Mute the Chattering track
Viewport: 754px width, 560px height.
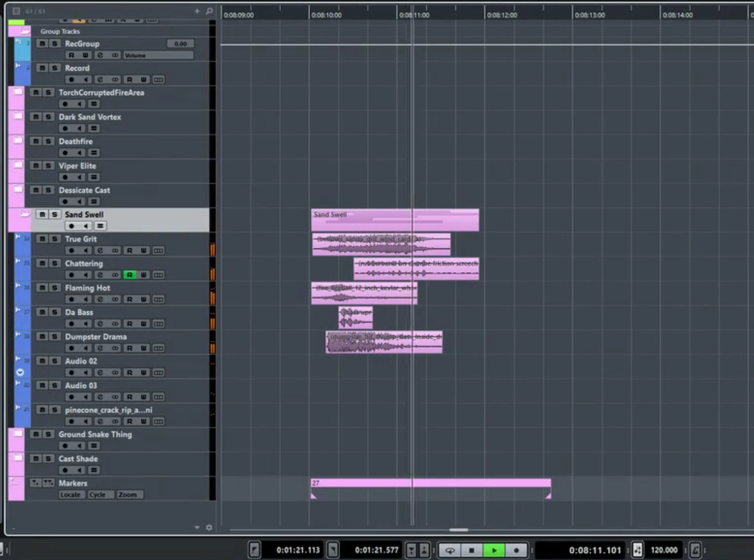click(x=42, y=264)
